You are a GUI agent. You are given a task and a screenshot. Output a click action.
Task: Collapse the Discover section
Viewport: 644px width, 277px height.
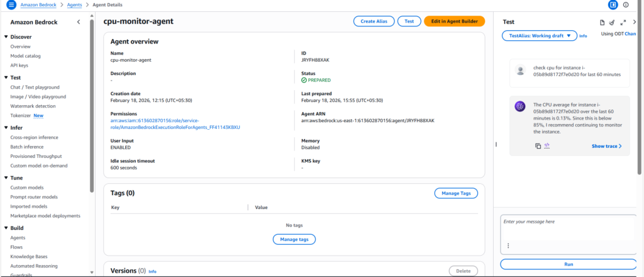(6, 37)
